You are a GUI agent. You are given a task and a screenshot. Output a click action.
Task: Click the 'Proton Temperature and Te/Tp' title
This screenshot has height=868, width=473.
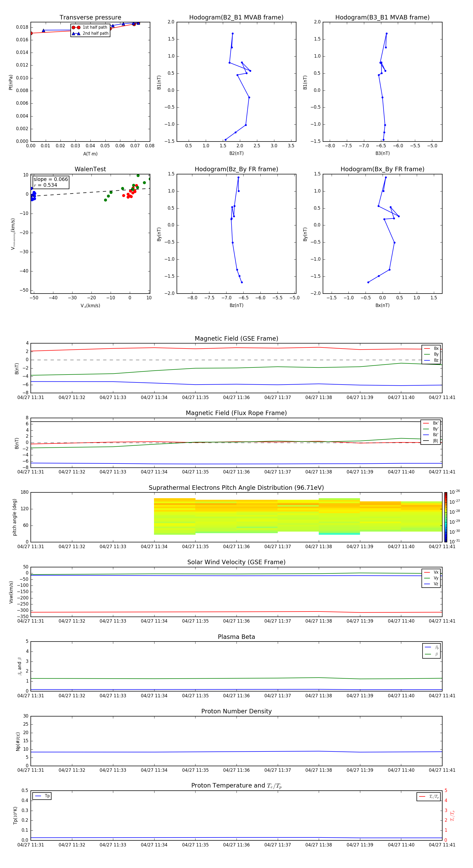236,786
